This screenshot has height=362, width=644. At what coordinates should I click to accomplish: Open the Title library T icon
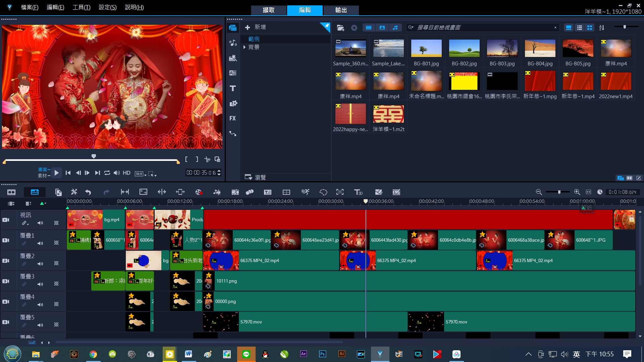tap(233, 88)
